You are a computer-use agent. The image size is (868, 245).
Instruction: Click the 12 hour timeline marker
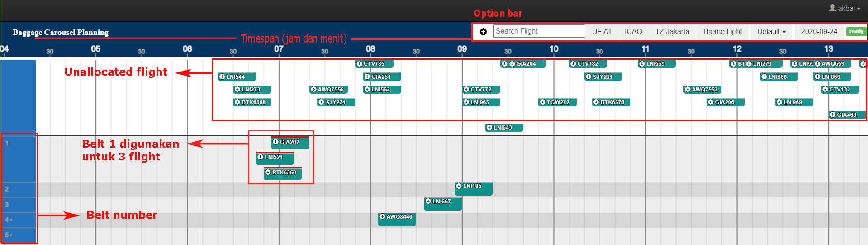point(737,49)
